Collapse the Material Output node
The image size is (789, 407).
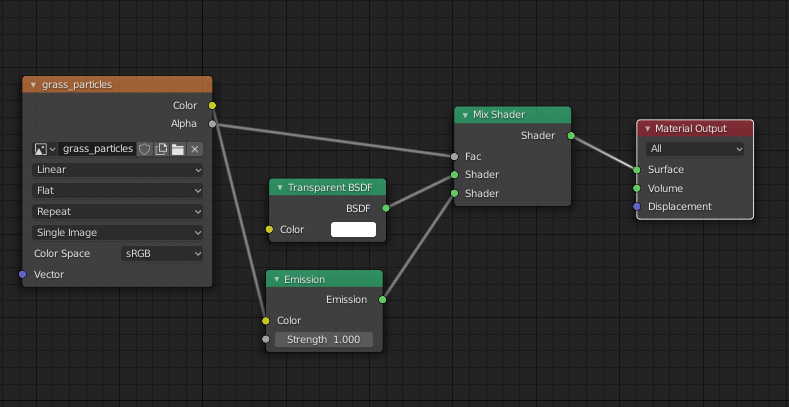pos(648,129)
